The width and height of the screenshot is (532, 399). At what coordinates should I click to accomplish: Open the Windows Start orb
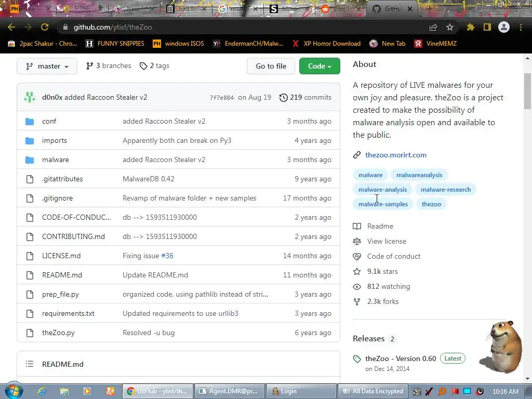click(14, 391)
